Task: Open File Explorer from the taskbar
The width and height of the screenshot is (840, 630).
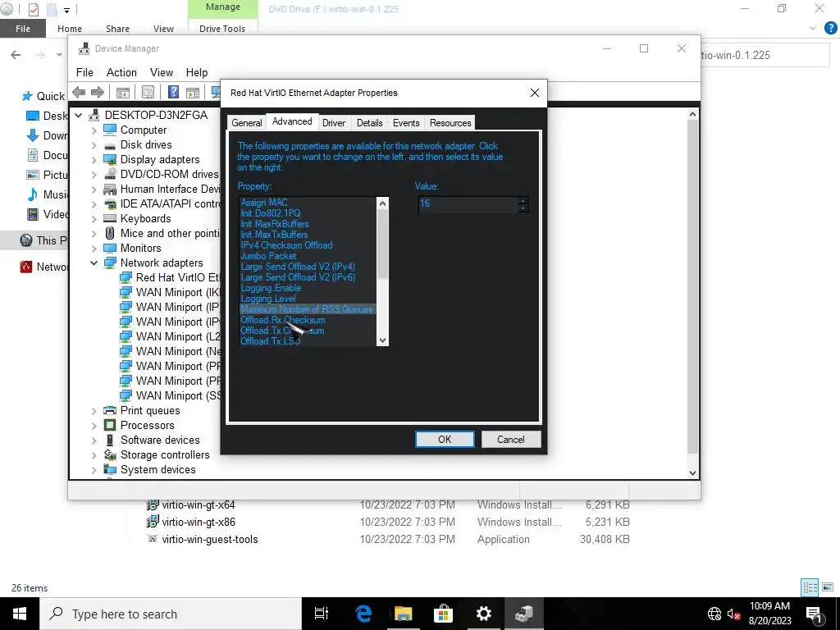Action: pyautogui.click(x=404, y=614)
